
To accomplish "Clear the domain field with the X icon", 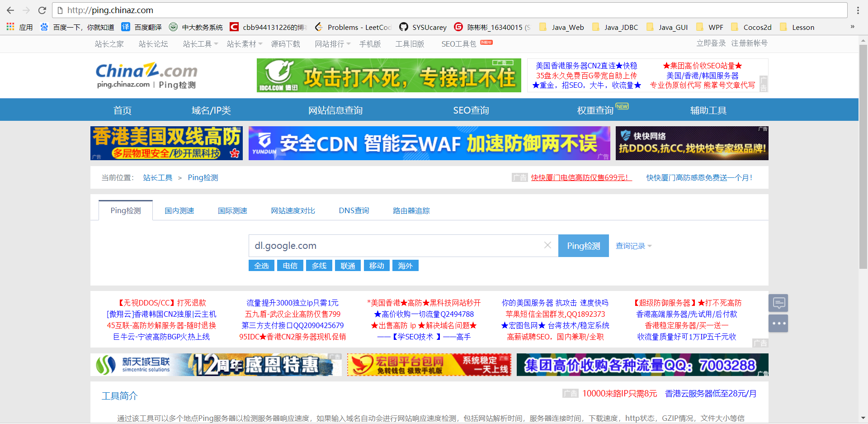I will (x=547, y=245).
